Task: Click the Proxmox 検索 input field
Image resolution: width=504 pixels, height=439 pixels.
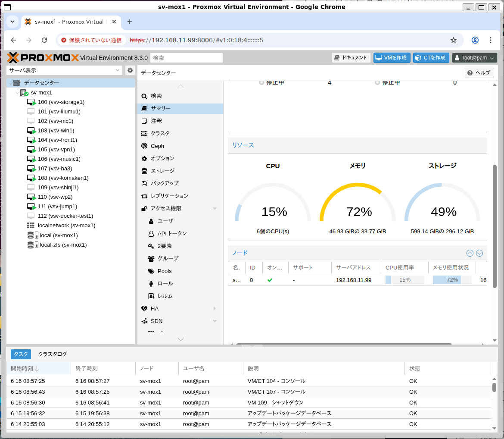Action: point(187,58)
